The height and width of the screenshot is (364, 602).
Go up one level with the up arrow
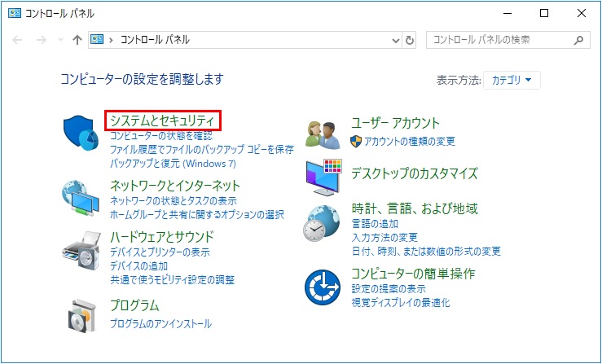[x=77, y=40]
